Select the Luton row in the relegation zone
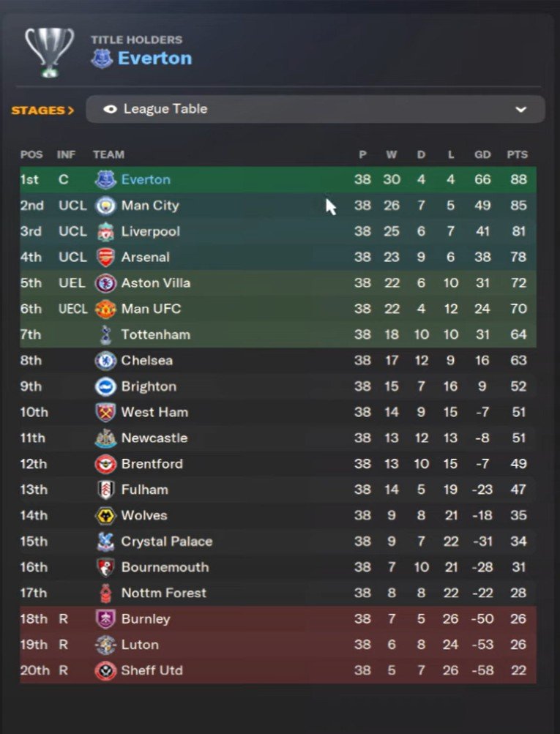Image resolution: width=560 pixels, height=734 pixels. click(278, 645)
